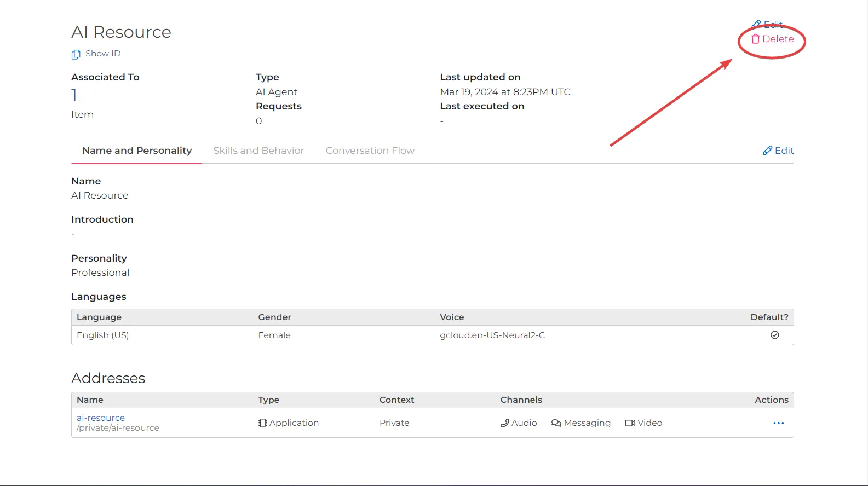Click the pencil icon of the tab-row Edit
Image resolution: width=868 pixels, height=486 pixels.
767,151
